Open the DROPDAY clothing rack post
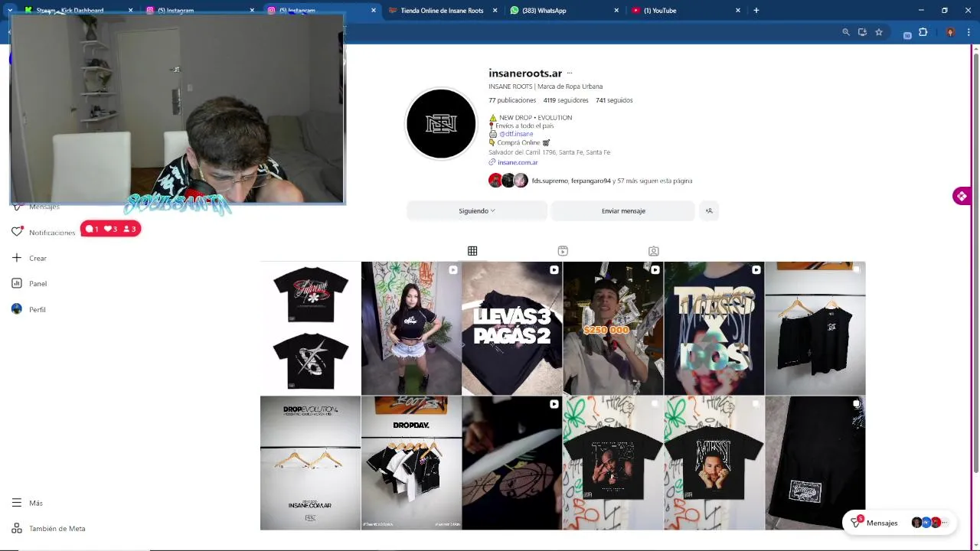Screen dimensions: 980x551 pos(411,463)
